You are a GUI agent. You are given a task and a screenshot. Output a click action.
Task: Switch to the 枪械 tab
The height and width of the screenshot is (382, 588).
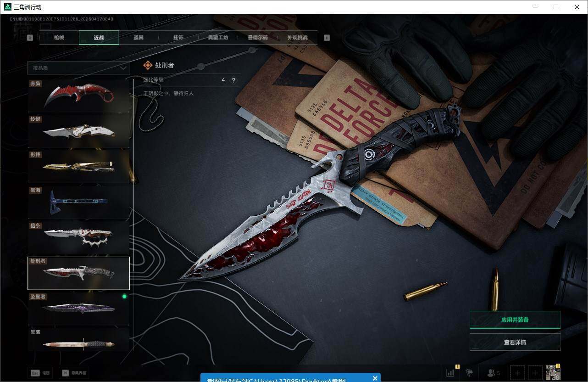coord(59,38)
